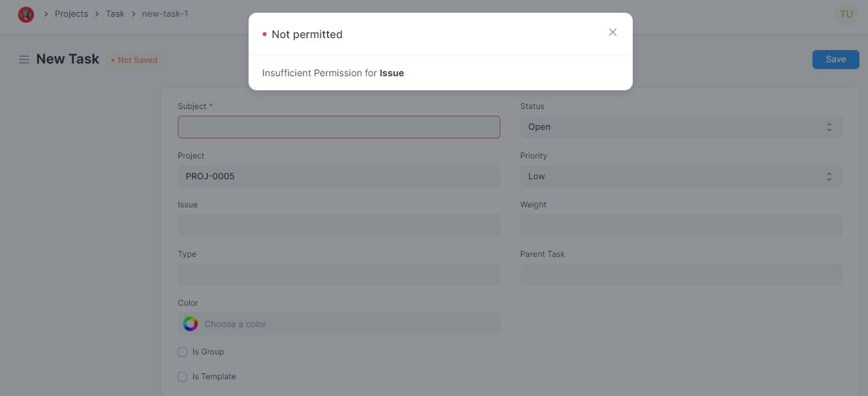Open the TU user avatar menu
Screen dimensions: 868x396
846,14
